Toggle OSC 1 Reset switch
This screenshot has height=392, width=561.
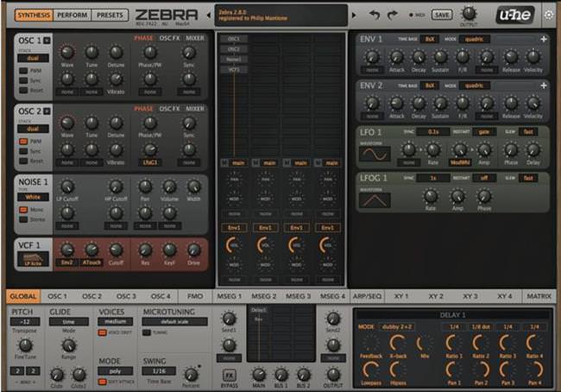click(x=23, y=90)
